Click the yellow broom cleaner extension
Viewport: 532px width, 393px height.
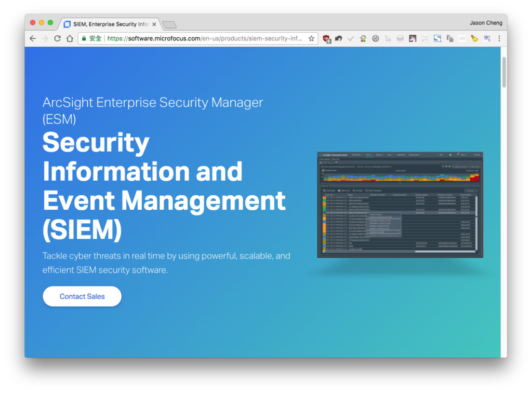coord(474,38)
